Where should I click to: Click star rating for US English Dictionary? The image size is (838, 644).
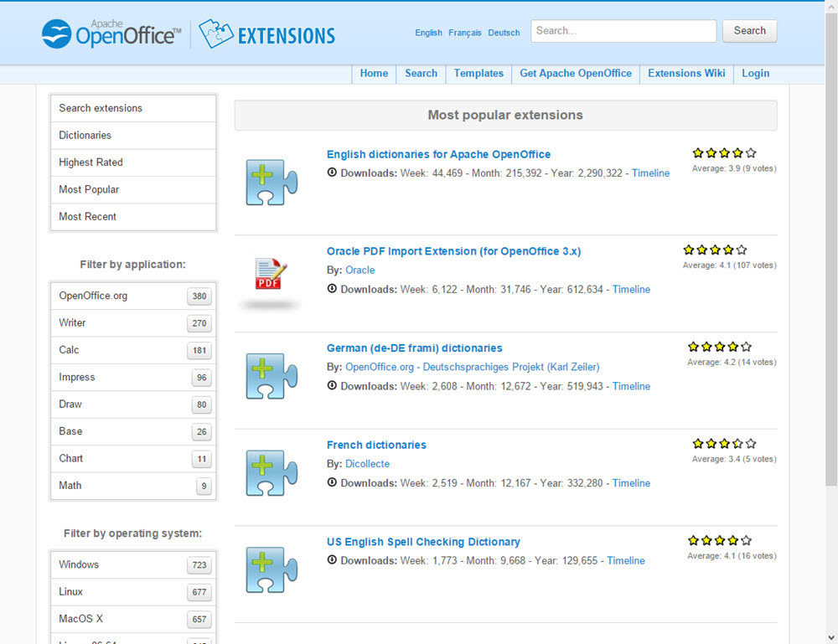[720, 540]
